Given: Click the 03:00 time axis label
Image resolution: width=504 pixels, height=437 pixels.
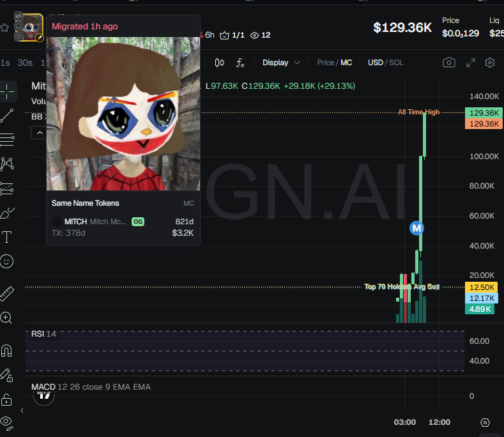Looking at the screenshot, I should point(405,422).
